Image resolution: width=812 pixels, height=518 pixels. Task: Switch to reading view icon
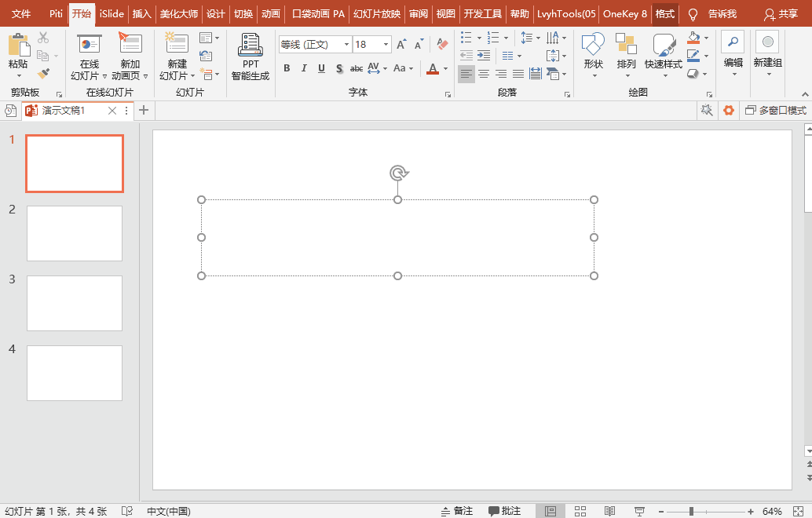(609, 511)
